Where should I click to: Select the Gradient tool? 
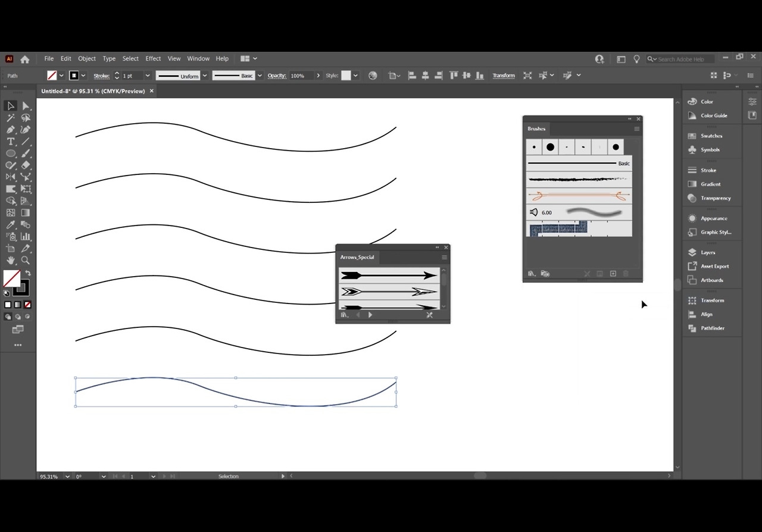(26, 213)
